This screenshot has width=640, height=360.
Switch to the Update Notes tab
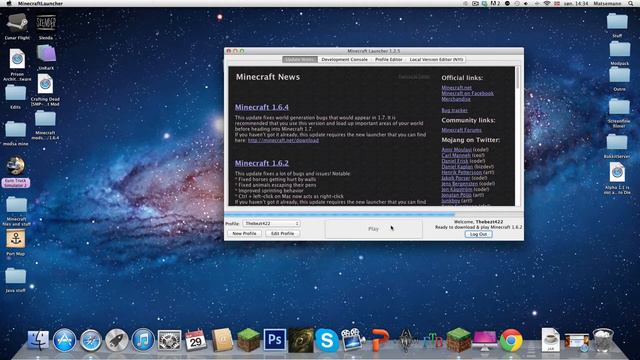(300, 60)
